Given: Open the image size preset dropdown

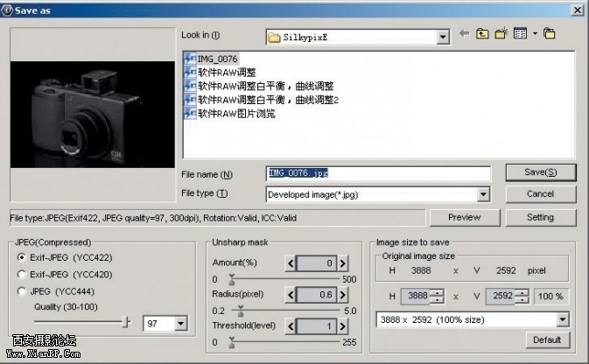Looking at the screenshot, I should [x=562, y=320].
